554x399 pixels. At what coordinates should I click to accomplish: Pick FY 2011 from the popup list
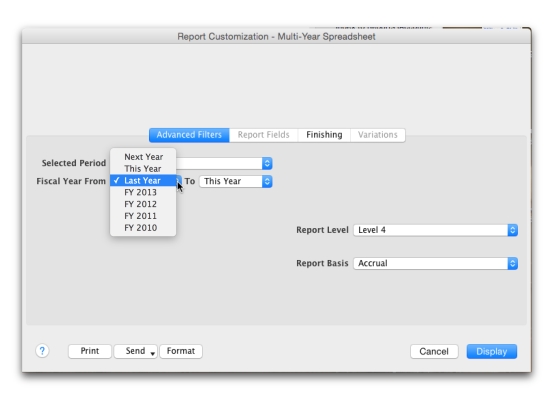click(x=143, y=216)
